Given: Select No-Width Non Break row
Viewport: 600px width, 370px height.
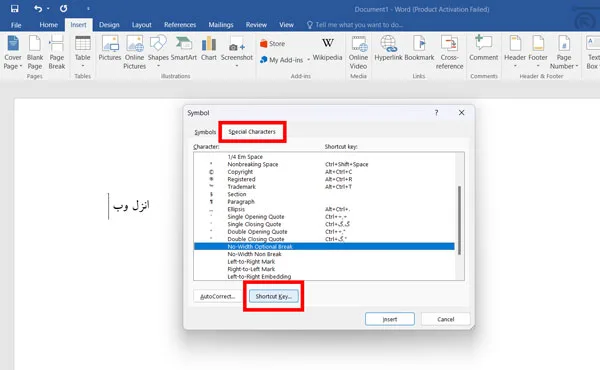Looking at the screenshot, I should point(324,254).
